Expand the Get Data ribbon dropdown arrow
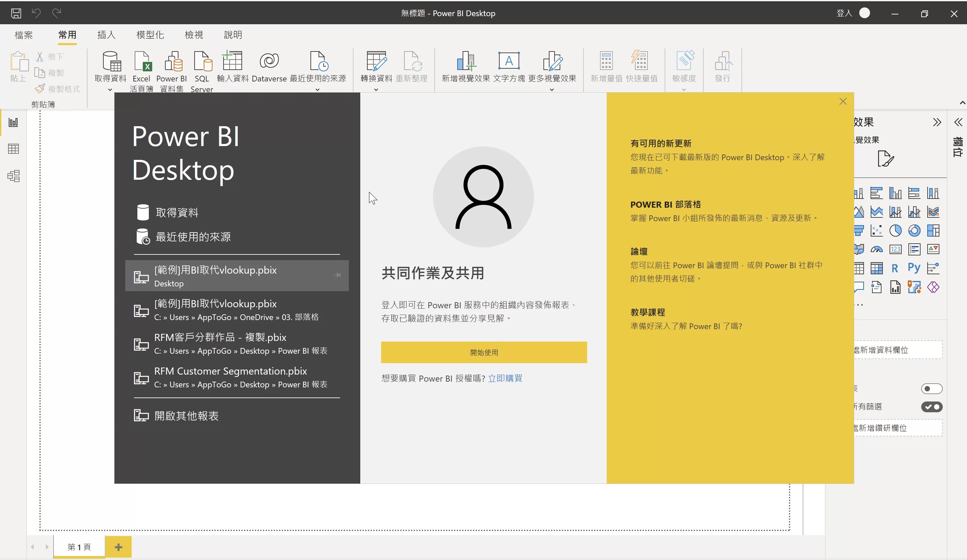Image resolution: width=967 pixels, height=560 pixels. (x=110, y=90)
